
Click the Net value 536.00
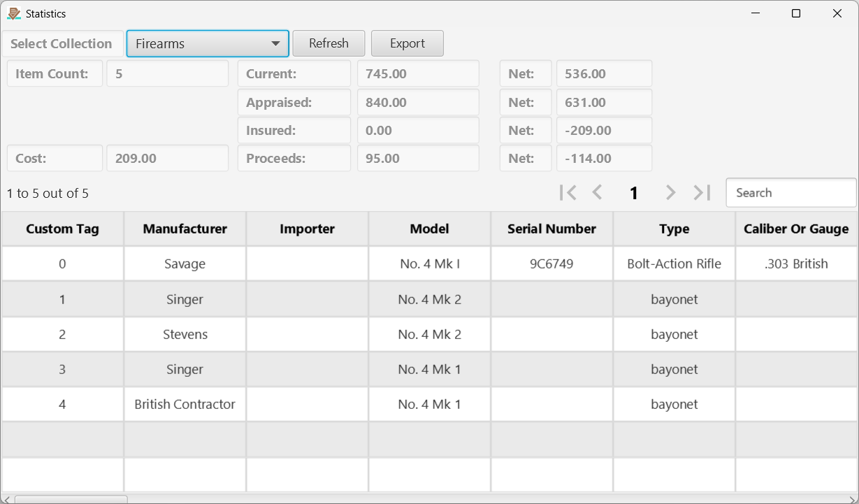(604, 73)
